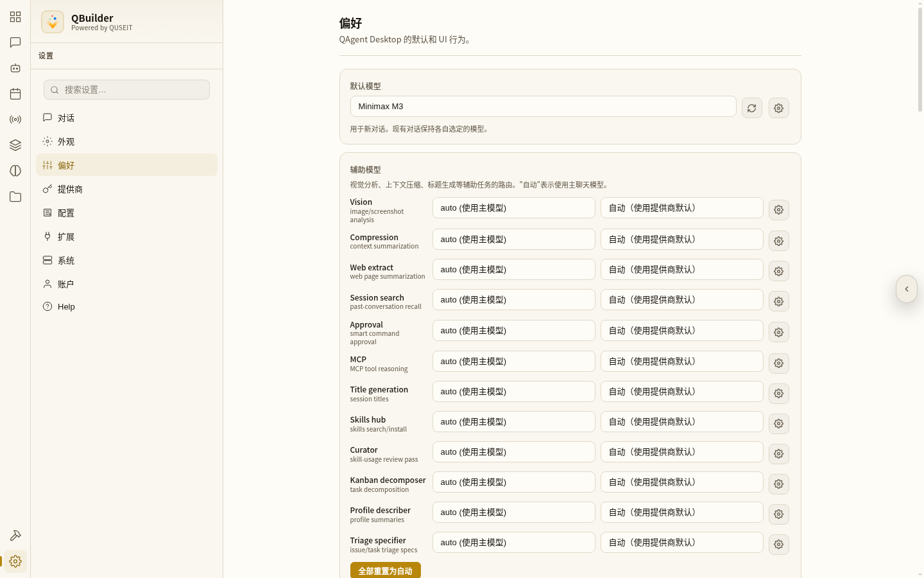This screenshot has height=578, width=924.
Task: Click the 搜索设置 search field
Action: click(126, 90)
